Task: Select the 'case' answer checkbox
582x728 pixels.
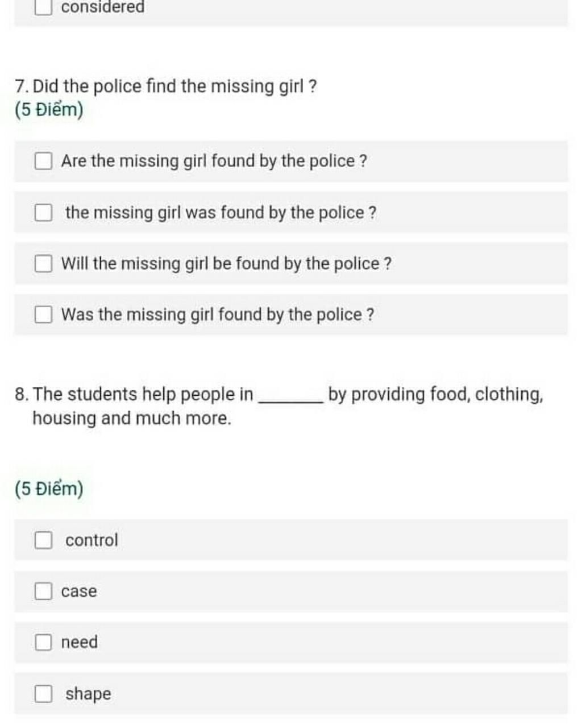Action: point(43,591)
